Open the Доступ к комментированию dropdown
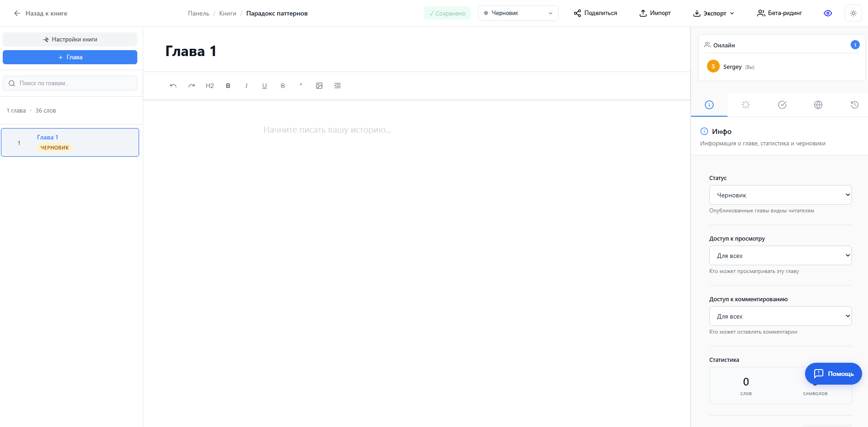868x427 pixels. coord(780,316)
